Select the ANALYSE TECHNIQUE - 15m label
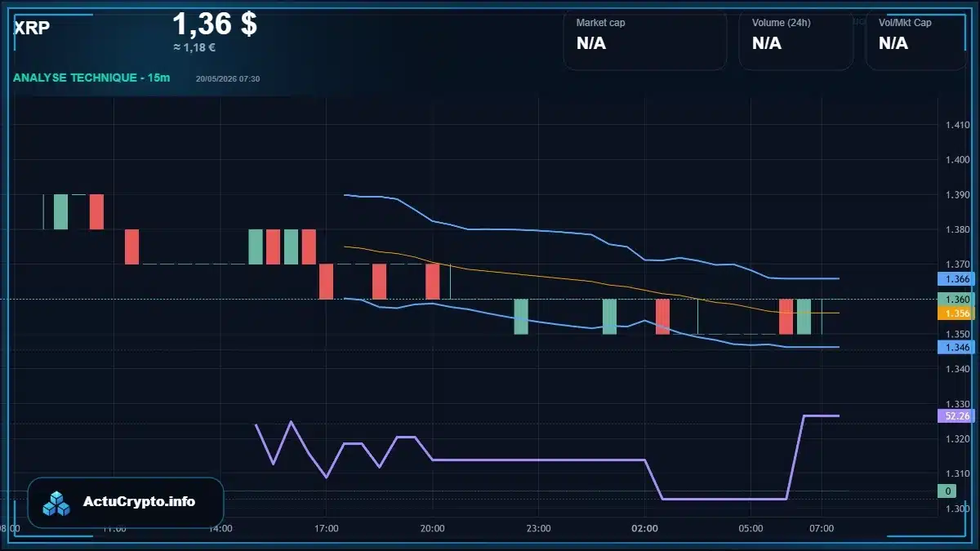Viewport: 980px width, 551px height. [x=91, y=78]
